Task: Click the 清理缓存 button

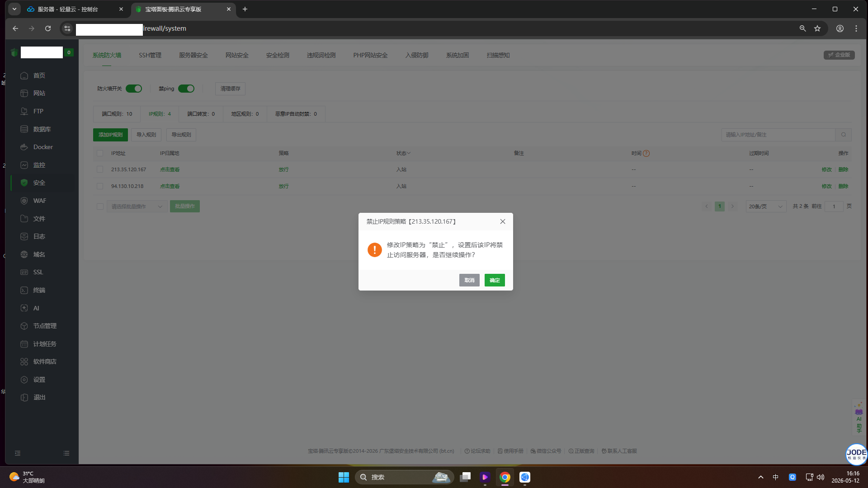Action: click(230, 89)
